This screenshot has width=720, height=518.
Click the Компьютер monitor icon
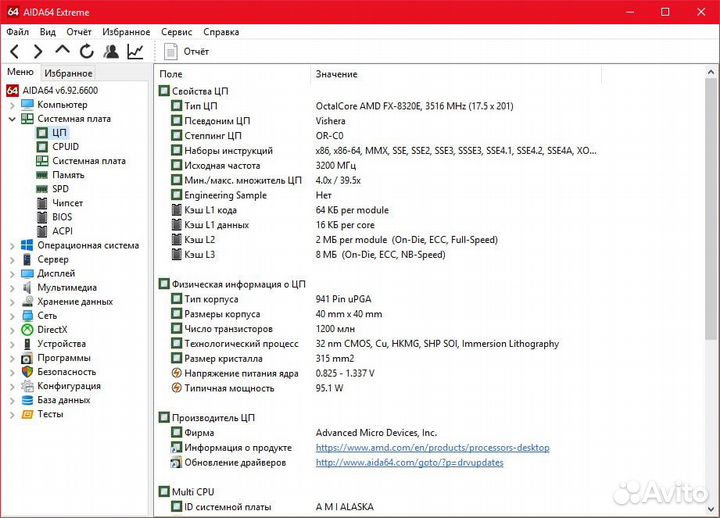pos(28,105)
